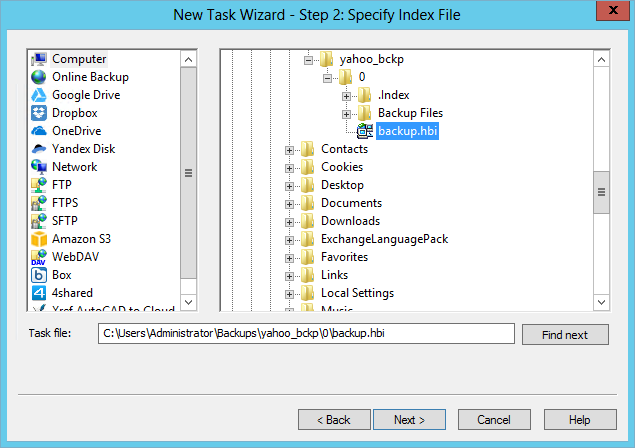This screenshot has width=635, height=448.
Task: Expand the Documents folder
Action: (289, 204)
